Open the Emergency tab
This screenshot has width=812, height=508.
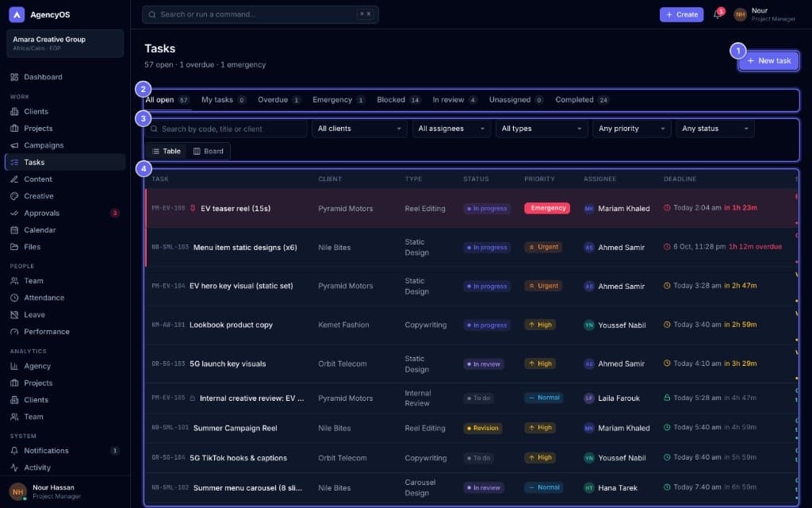click(339, 99)
